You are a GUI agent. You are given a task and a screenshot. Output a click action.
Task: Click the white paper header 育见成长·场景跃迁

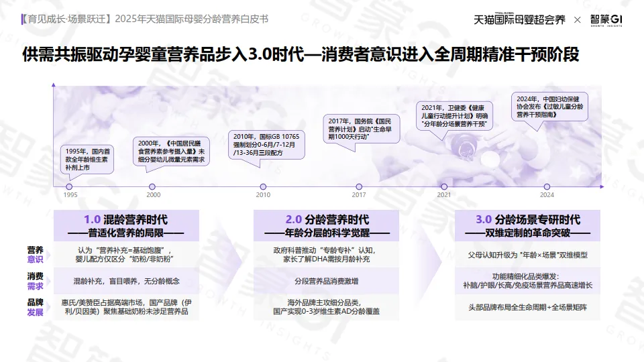click(145, 19)
